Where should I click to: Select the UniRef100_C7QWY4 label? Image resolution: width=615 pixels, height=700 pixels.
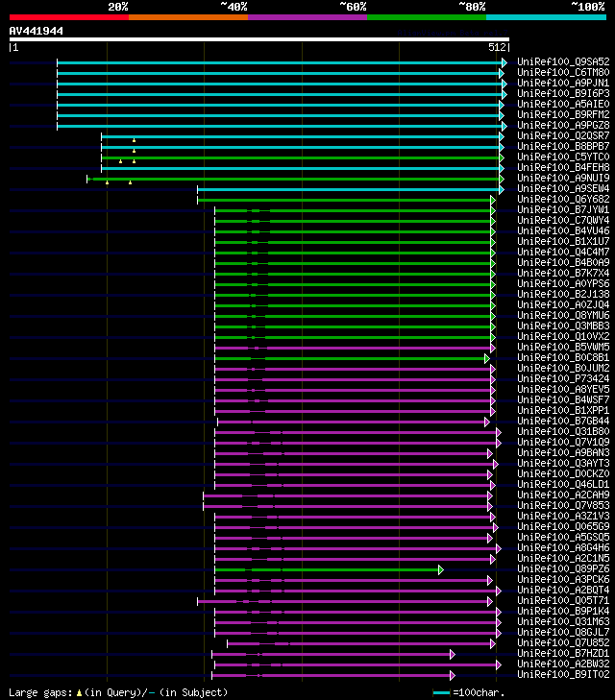(x=563, y=220)
